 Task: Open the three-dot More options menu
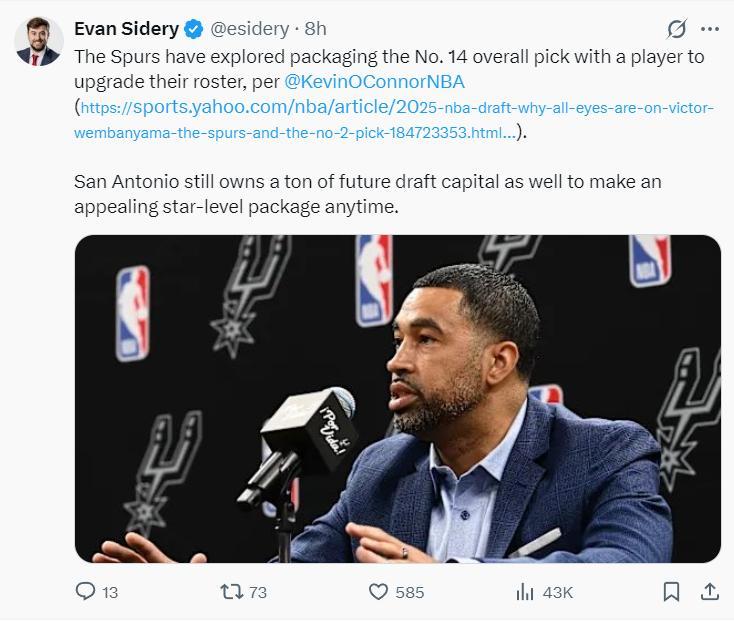click(710, 28)
